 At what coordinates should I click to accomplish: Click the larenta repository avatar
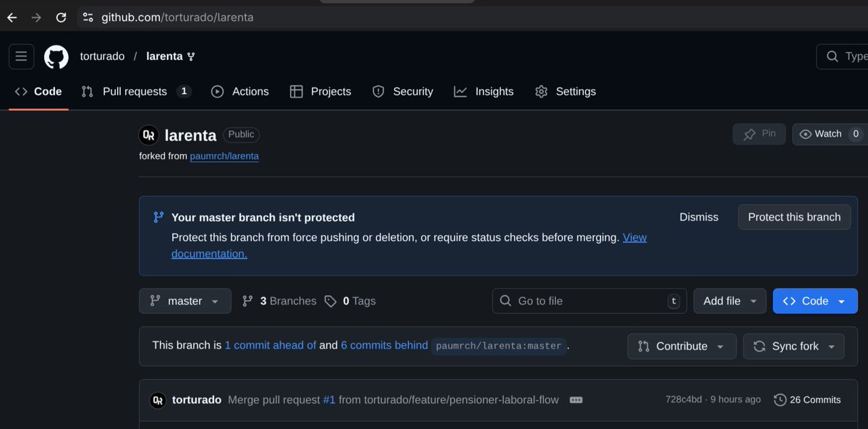tap(148, 135)
